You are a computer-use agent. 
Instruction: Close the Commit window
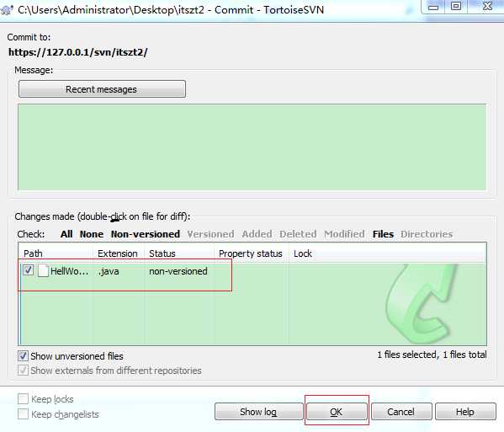(486, 7)
